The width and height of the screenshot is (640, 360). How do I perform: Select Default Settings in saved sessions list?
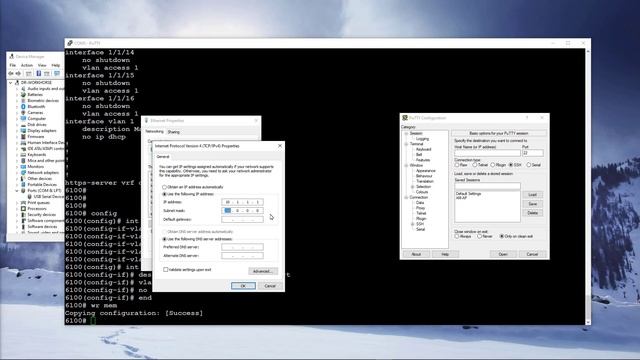[469, 194]
